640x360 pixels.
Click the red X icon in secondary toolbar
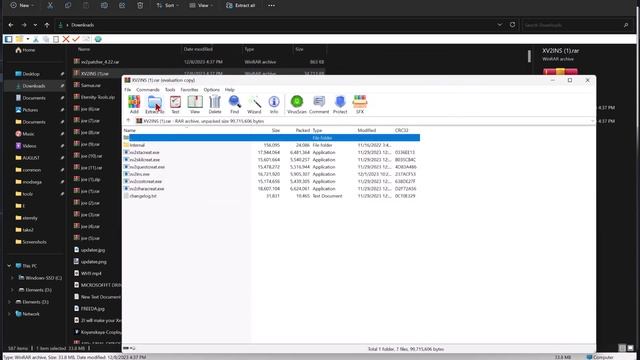[x=66, y=39]
